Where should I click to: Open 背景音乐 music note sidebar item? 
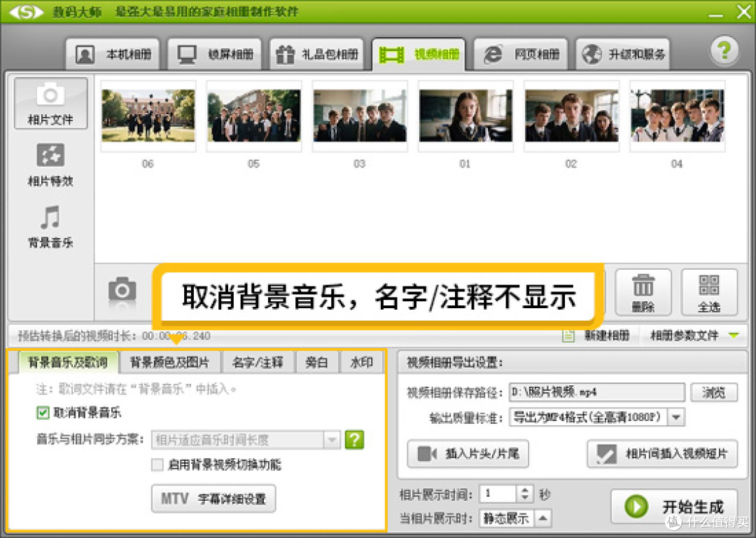(50, 226)
